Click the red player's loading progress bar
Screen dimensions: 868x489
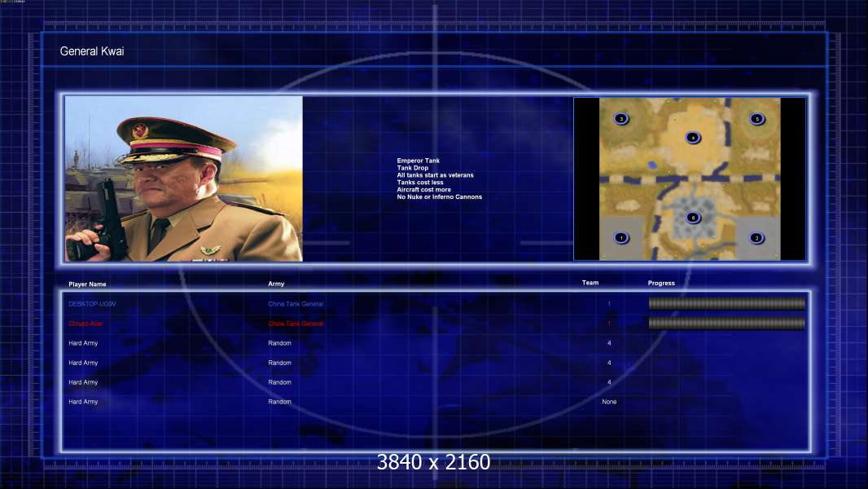[x=727, y=324]
